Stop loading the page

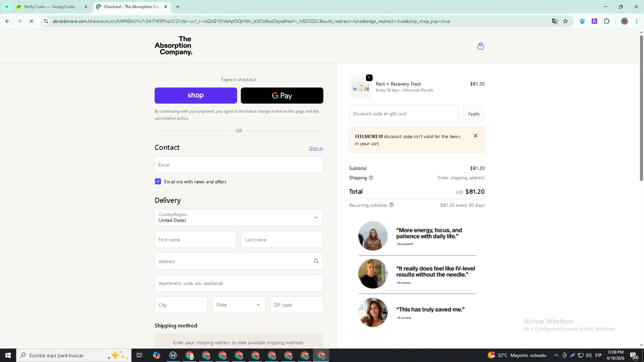(31, 21)
